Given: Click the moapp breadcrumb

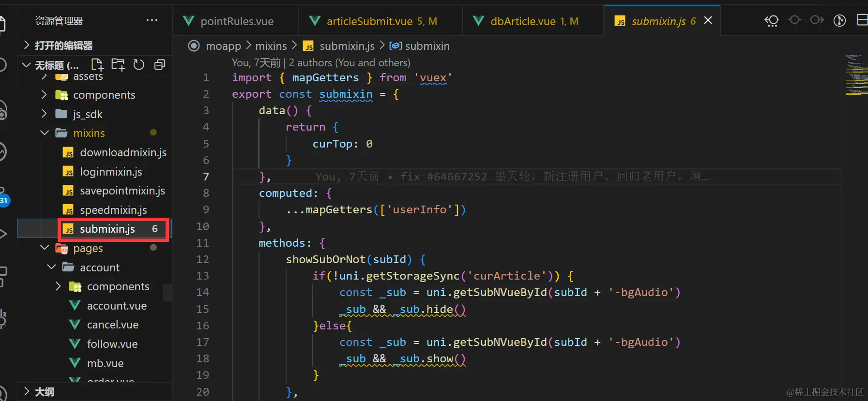Looking at the screenshot, I should (223, 46).
